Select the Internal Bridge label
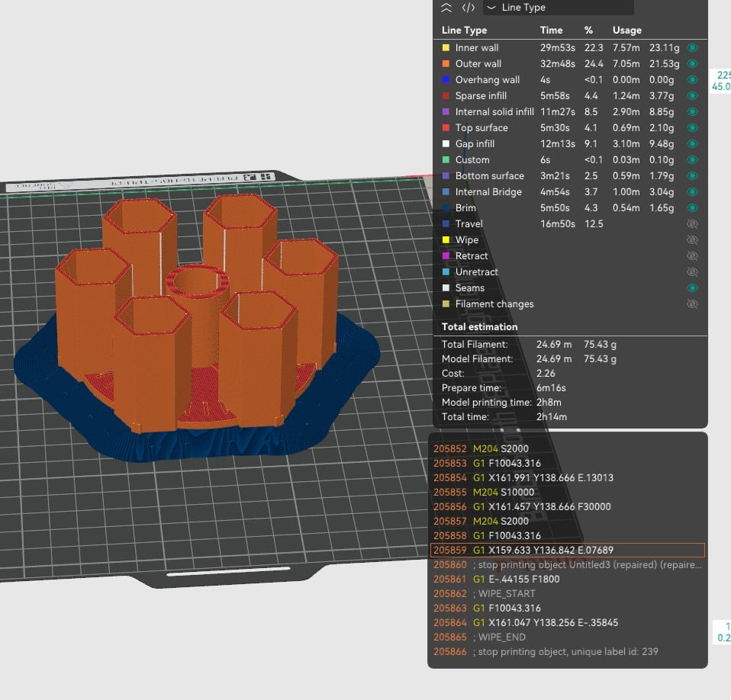 pyautogui.click(x=488, y=192)
